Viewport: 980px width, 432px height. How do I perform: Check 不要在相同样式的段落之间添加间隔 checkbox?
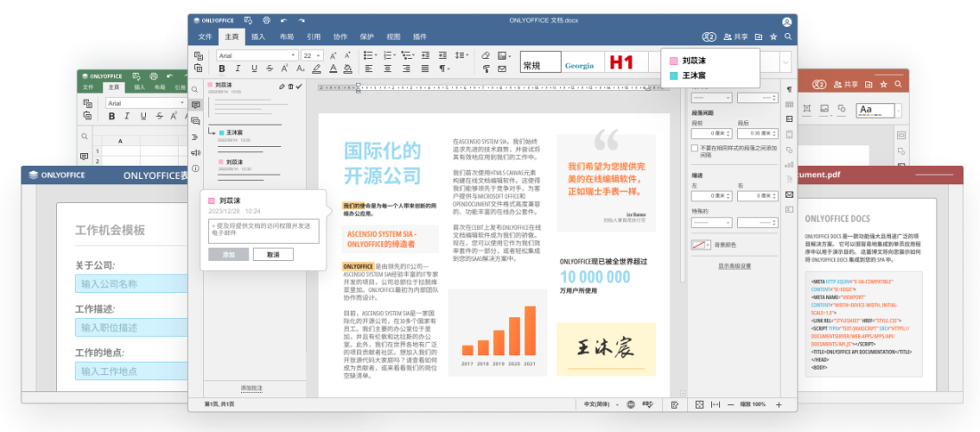(x=694, y=148)
